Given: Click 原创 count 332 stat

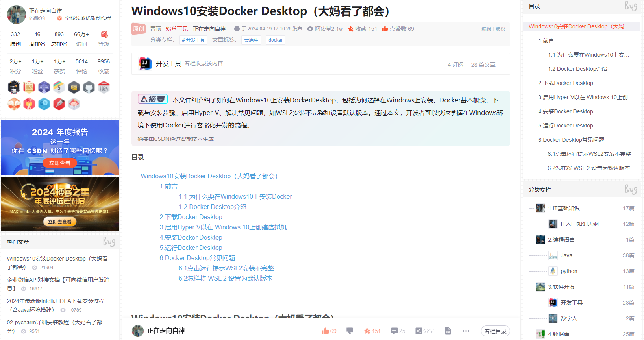Looking at the screenshot, I should (x=15, y=39).
